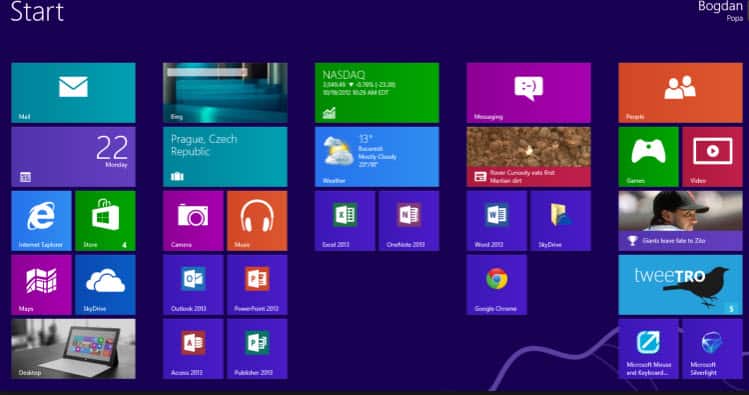Open the People tile
Viewport: 749px width, 395px height.
pyautogui.click(x=681, y=93)
